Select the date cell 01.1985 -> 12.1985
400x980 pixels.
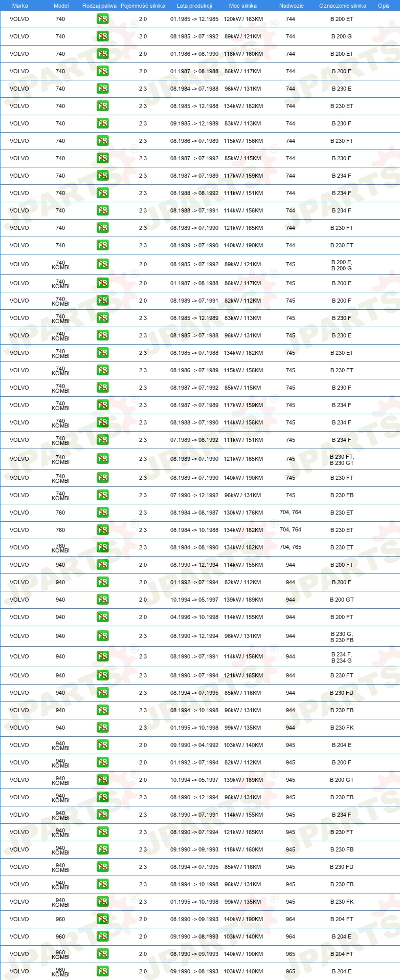[x=194, y=19]
